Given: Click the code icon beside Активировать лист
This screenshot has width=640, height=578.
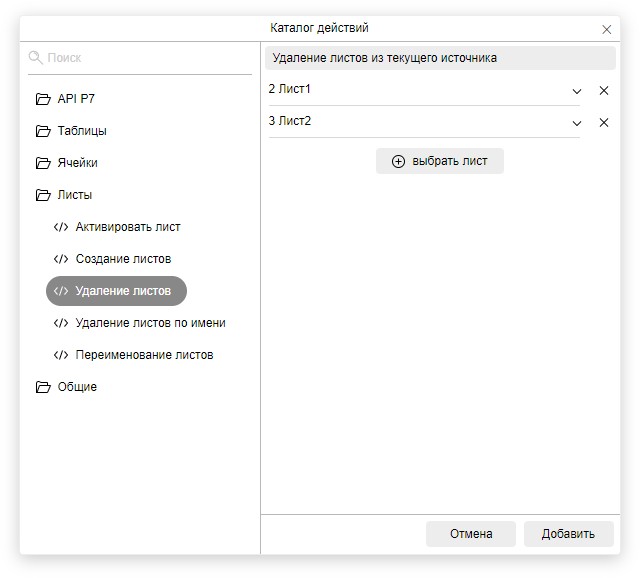Looking at the screenshot, I should (x=61, y=227).
